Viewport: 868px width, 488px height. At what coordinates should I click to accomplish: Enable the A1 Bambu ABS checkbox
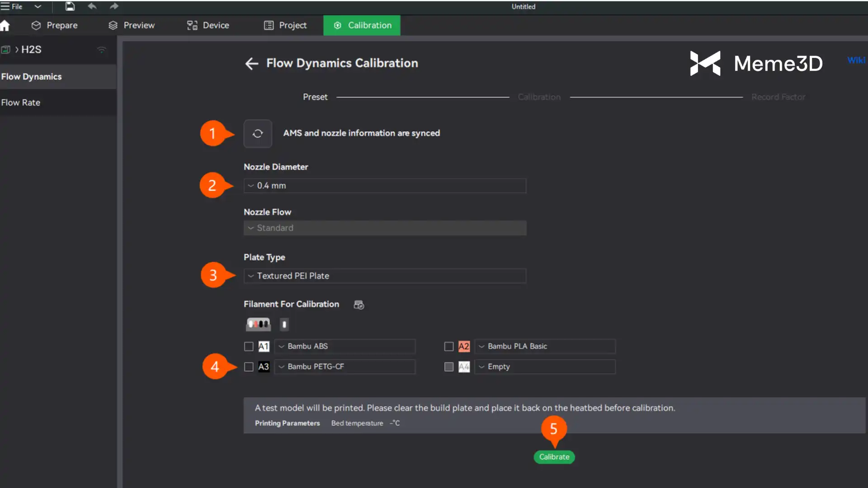point(249,347)
